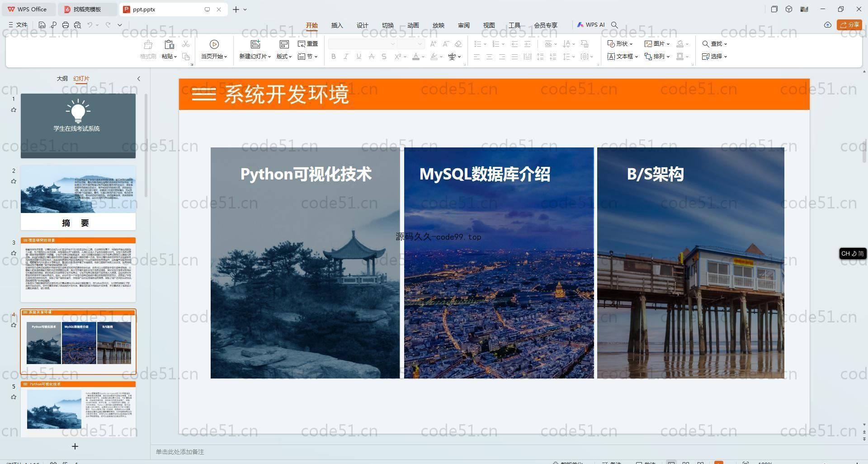Toggle the star marker beside slide 1
This screenshot has width=868, height=464.
point(14,110)
